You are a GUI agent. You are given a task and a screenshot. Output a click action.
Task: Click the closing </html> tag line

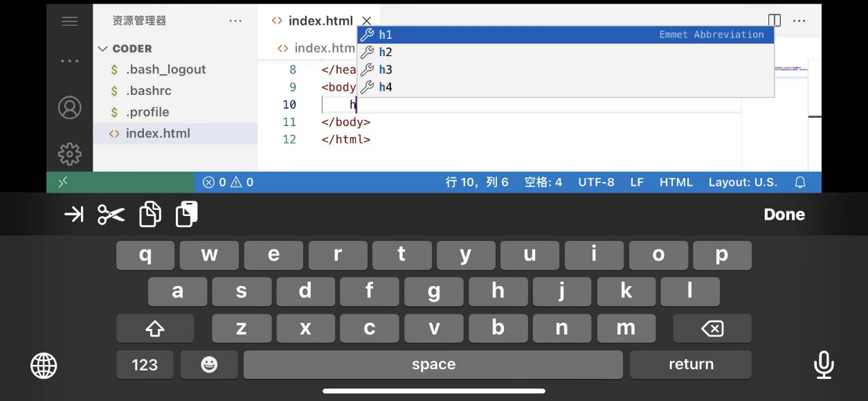pyautogui.click(x=346, y=139)
